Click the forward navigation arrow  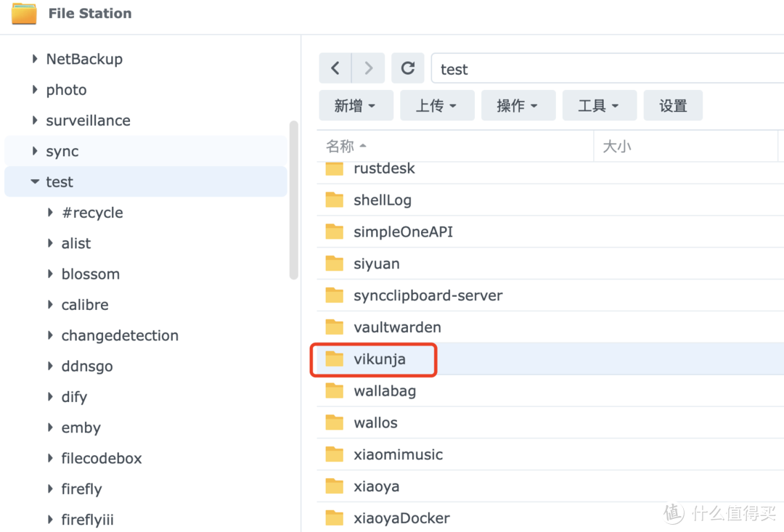[368, 68]
